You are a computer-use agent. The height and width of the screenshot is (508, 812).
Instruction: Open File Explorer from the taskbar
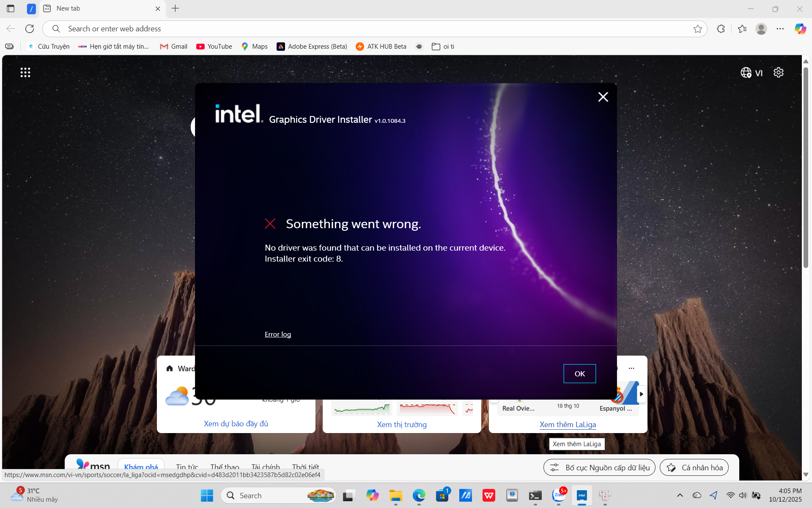[x=396, y=495]
